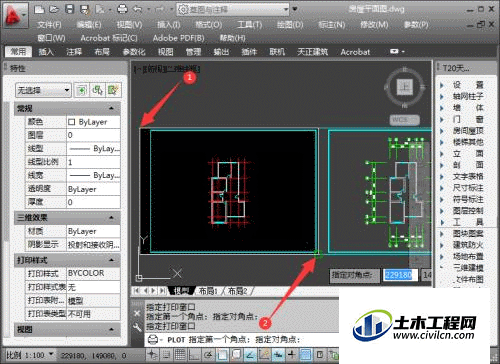Click the Undo arrow icon
Image resolution: width=500 pixels, height=364 pixels.
[x=137, y=9]
